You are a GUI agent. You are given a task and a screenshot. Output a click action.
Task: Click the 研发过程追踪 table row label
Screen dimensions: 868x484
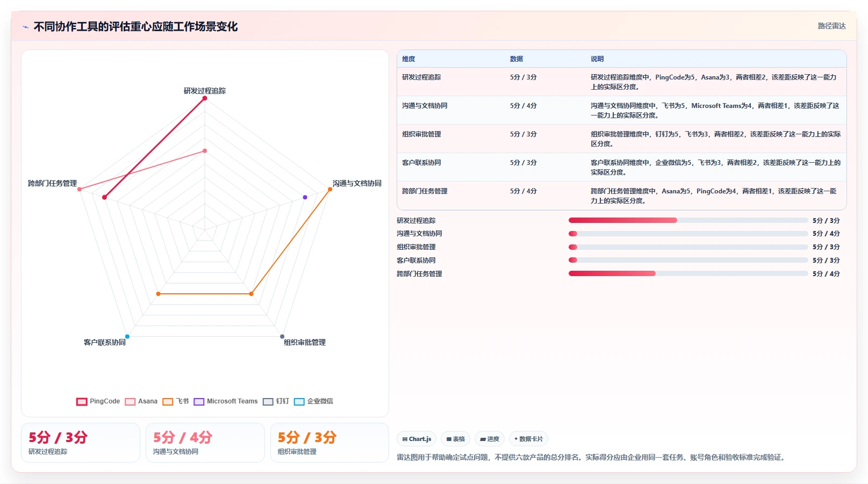click(x=421, y=77)
